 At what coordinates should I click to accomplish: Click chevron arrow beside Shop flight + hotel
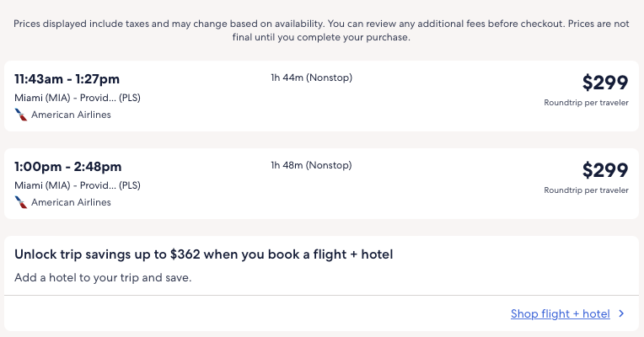pos(621,314)
